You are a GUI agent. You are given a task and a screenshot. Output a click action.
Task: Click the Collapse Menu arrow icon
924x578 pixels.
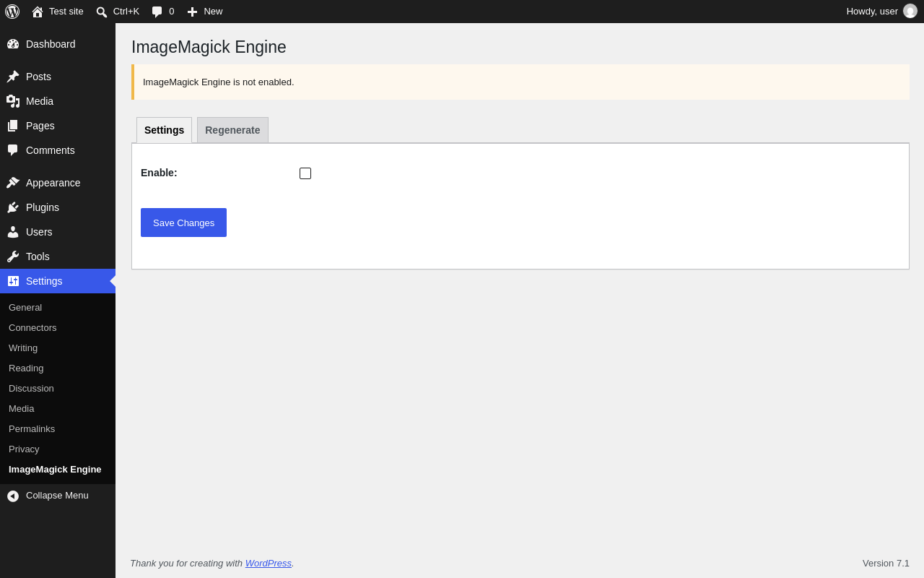coord(13,496)
